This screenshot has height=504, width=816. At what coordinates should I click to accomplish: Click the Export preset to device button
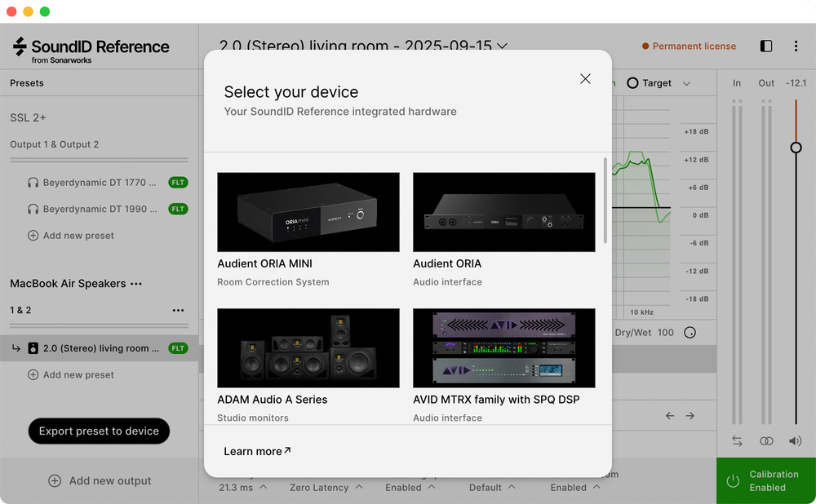[x=99, y=431]
